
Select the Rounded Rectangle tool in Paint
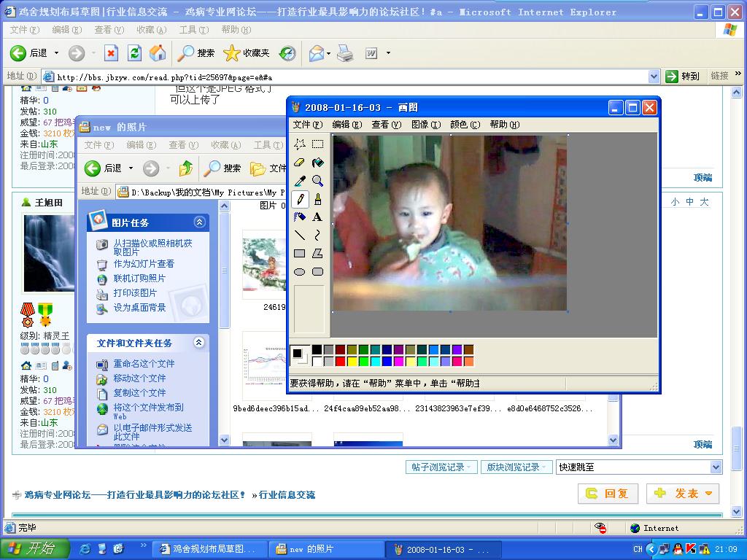(x=318, y=271)
